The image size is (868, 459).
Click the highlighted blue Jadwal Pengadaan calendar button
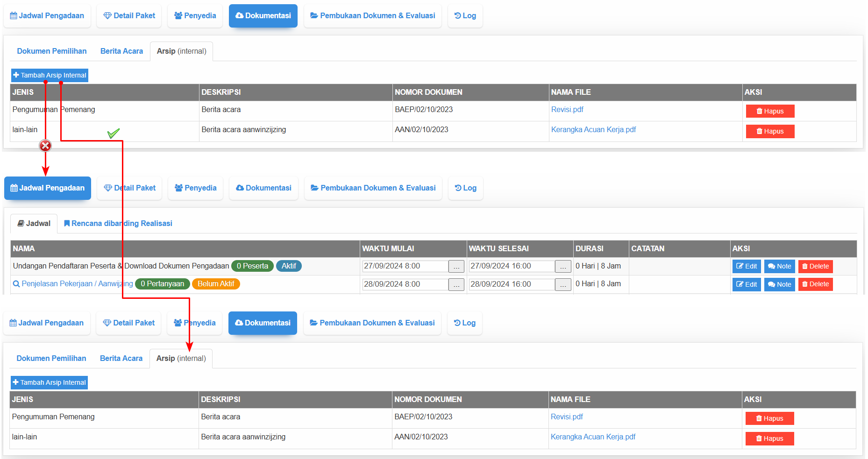(48, 188)
